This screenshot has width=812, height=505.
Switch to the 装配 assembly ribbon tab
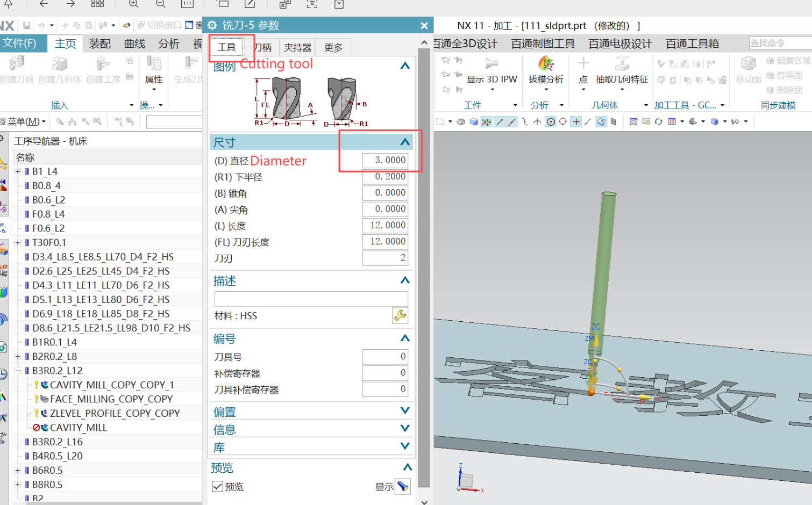tap(100, 44)
